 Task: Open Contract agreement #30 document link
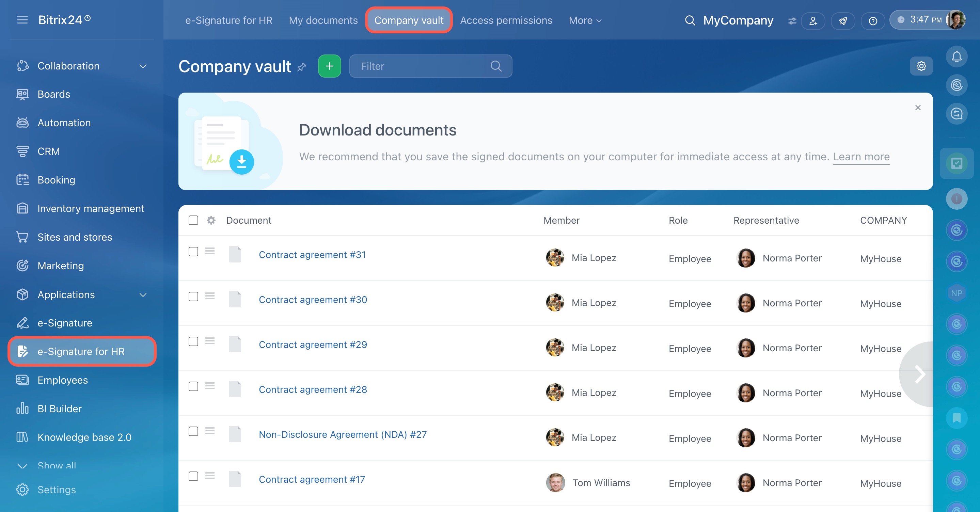coord(313,299)
